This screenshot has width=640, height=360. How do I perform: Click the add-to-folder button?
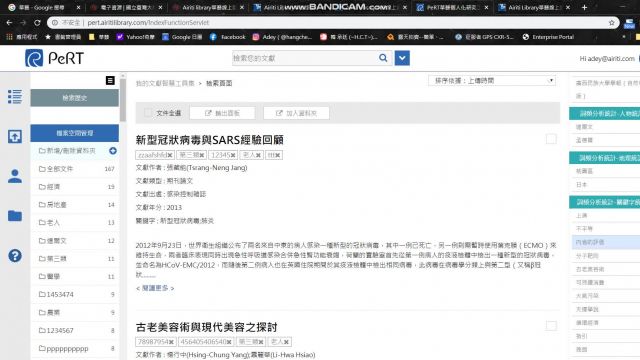point(296,113)
